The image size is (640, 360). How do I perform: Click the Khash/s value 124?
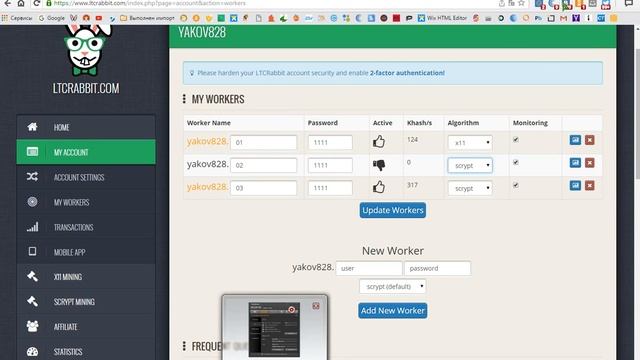[x=412, y=140]
